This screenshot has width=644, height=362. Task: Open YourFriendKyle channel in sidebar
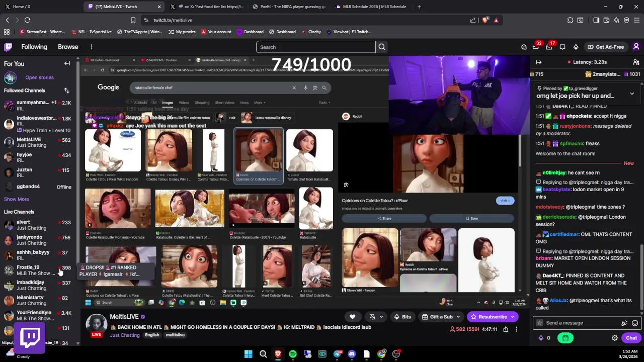[x=38, y=315]
